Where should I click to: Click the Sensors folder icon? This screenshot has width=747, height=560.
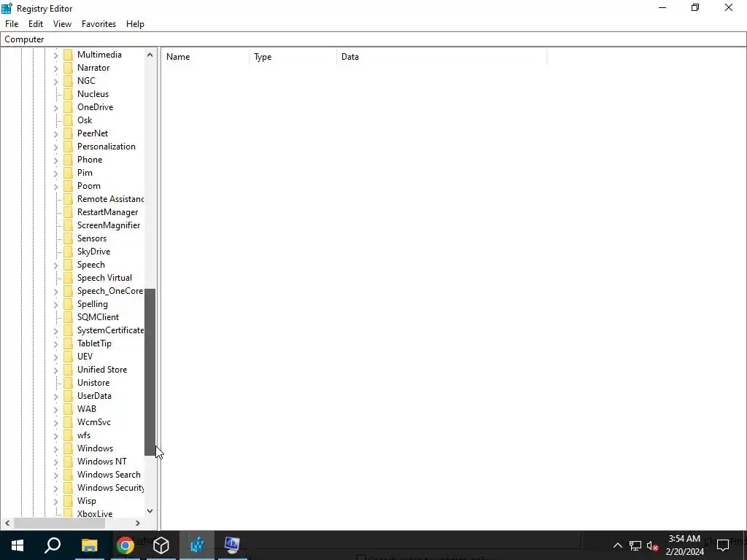(x=68, y=238)
